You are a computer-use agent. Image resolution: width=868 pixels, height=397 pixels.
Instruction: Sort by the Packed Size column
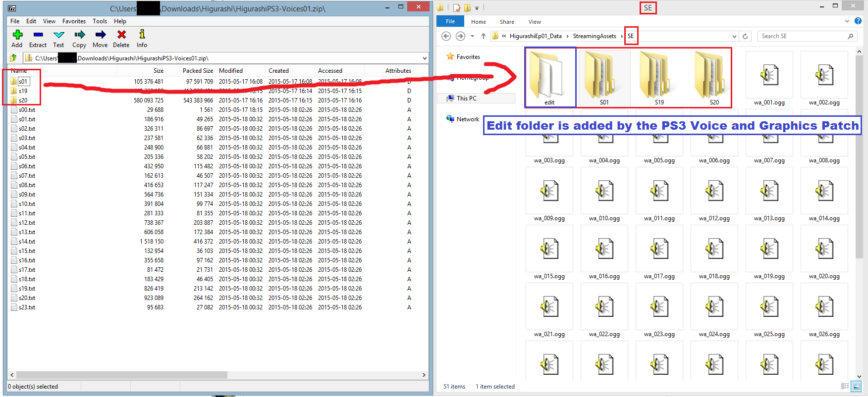(198, 71)
